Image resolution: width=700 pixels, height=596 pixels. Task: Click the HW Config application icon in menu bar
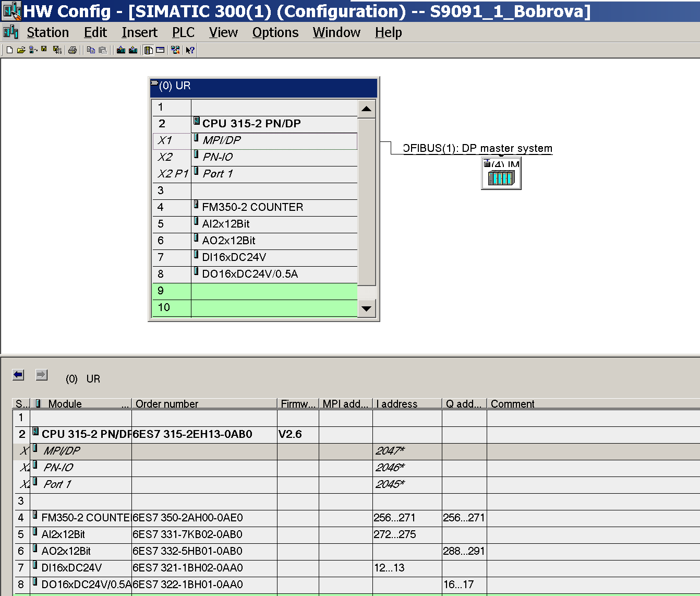[10, 32]
